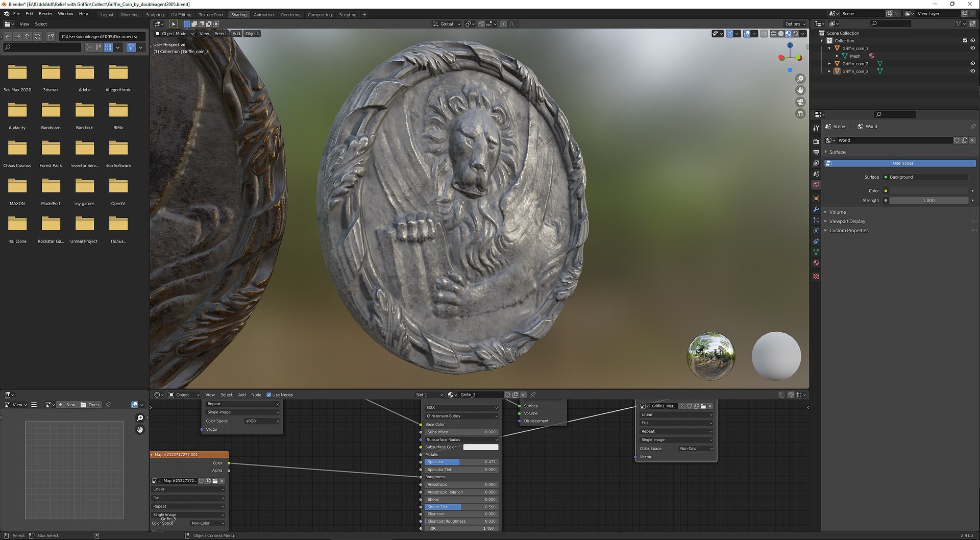Open the Slot 1 material dropdown
980x540 pixels.
click(429, 395)
